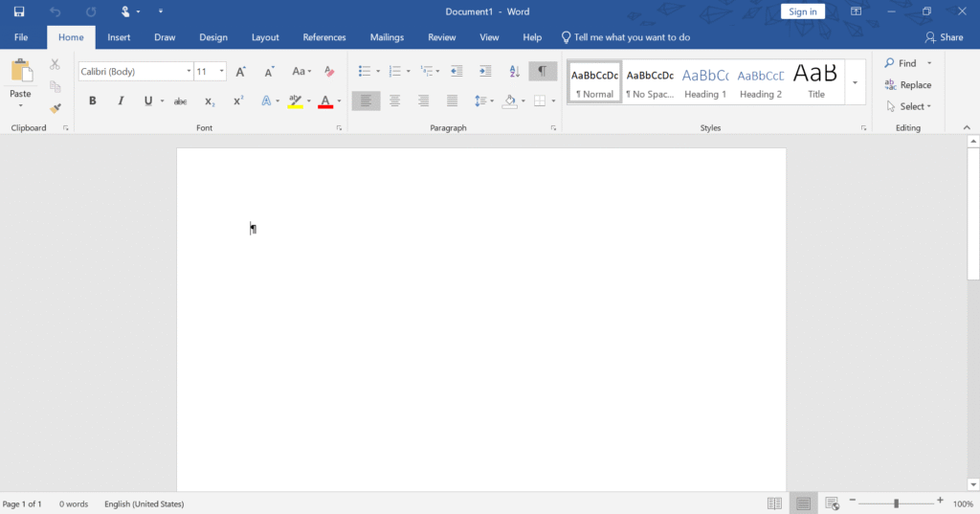Click the Sort A-Z icon
980x514 pixels.
click(x=514, y=71)
